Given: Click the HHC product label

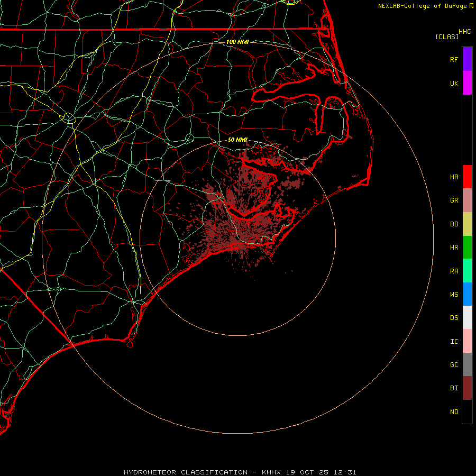Looking at the screenshot, I should pos(464,32).
